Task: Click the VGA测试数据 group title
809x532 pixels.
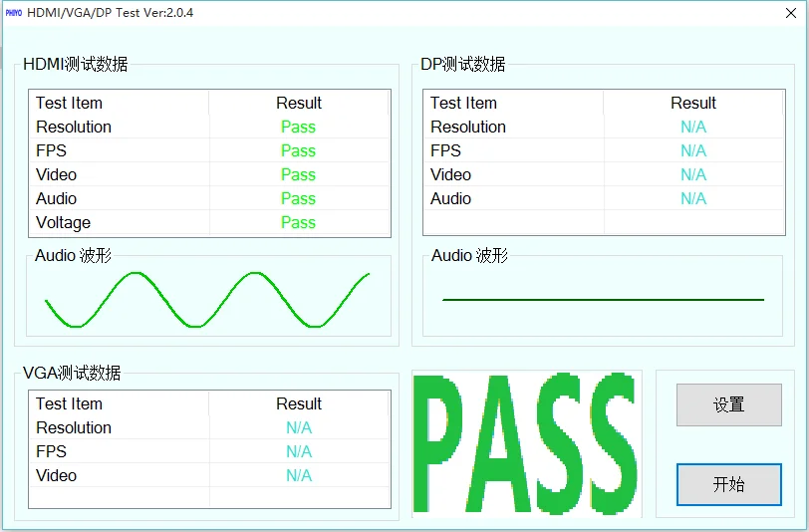Action: tap(72, 373)
